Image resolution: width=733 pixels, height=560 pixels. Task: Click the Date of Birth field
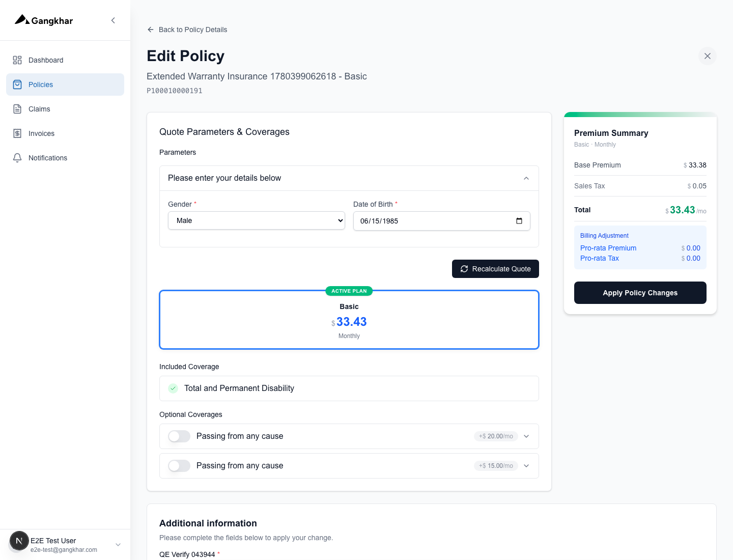442,221
